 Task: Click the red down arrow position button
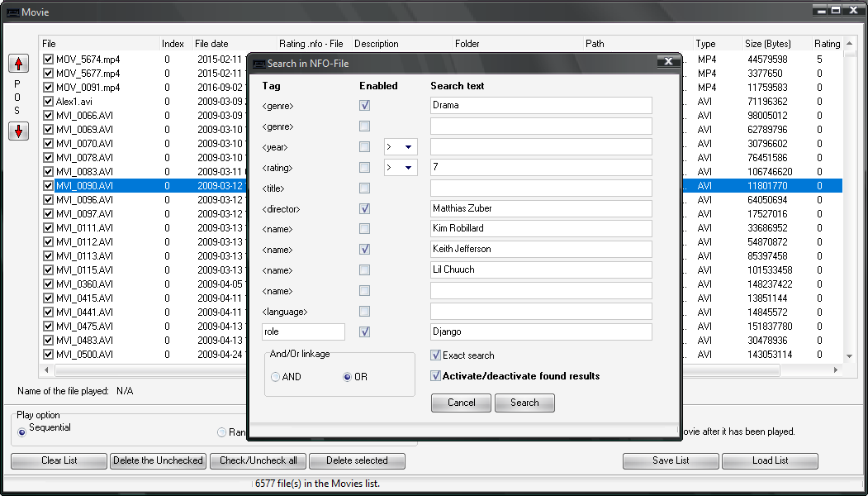(19, 131)
